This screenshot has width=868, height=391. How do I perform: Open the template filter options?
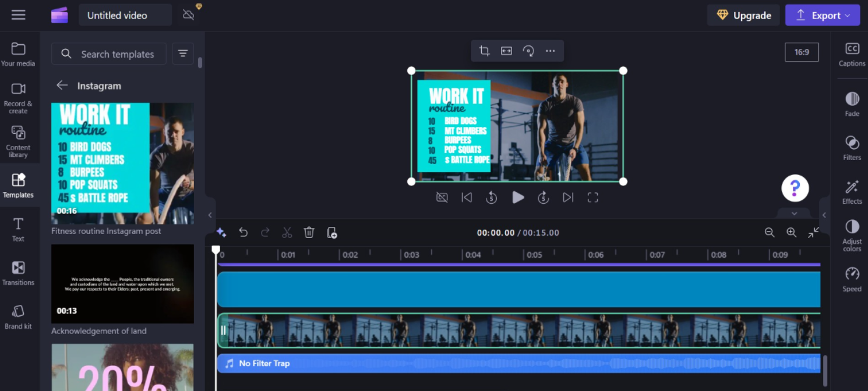[x=183, y=54]
